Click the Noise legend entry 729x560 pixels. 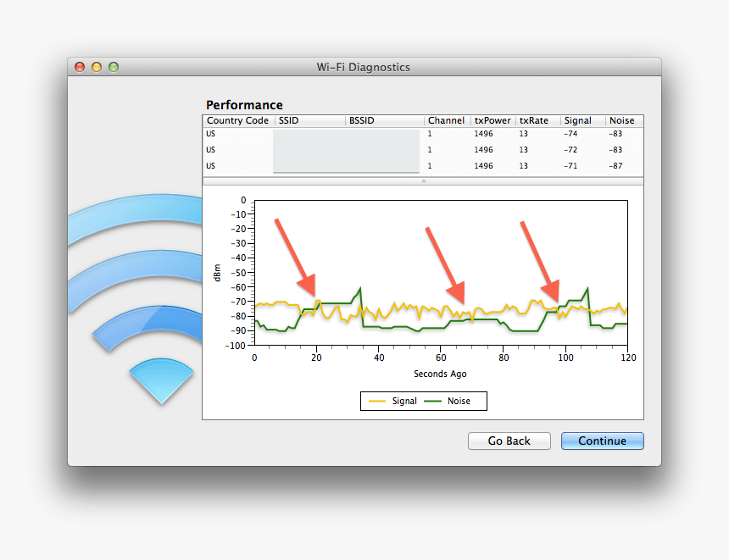[448, 401]
